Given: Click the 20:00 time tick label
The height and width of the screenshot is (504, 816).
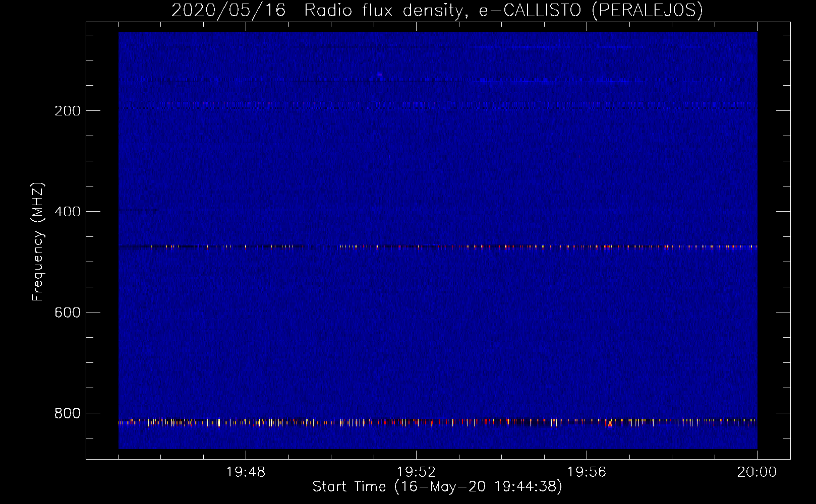Looking at the screenshot, I should (x=757, y=472).
